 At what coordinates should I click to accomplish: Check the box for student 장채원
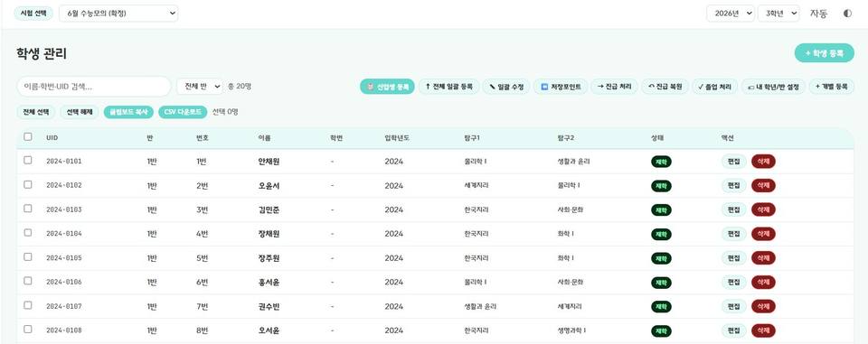(28, 233)
